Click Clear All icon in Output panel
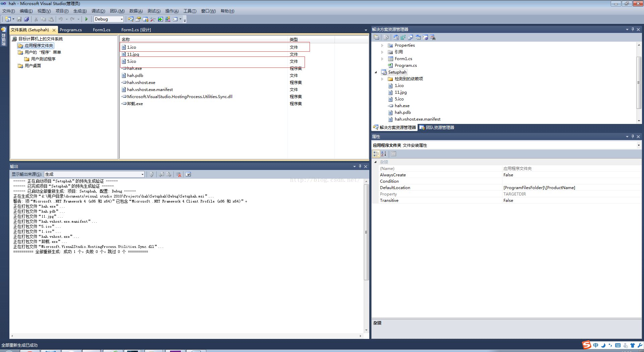Screen dimensions: 644x352 click(x=179, y=174)
